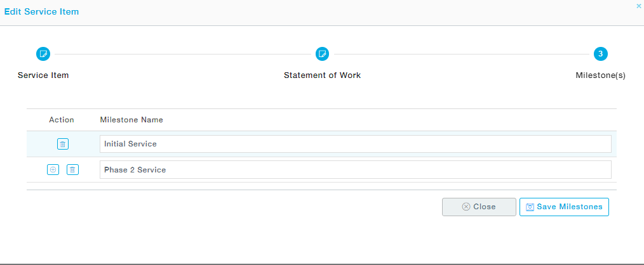
Task: Select step 3 Milestone(s) circle
Action: (600, 54)
